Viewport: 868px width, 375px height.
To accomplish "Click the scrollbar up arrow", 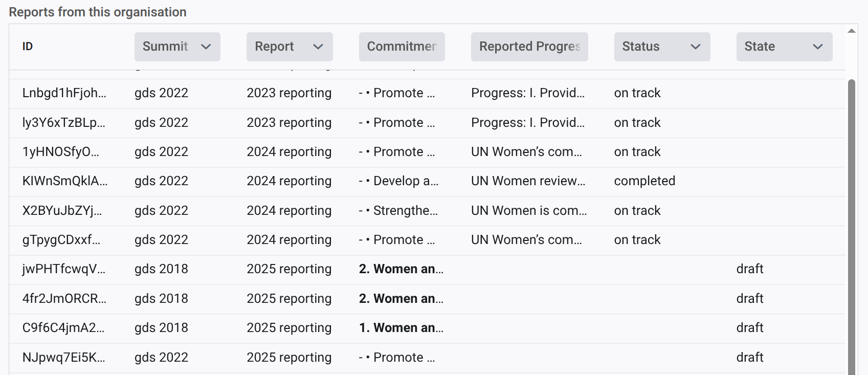I will point(852,31).
